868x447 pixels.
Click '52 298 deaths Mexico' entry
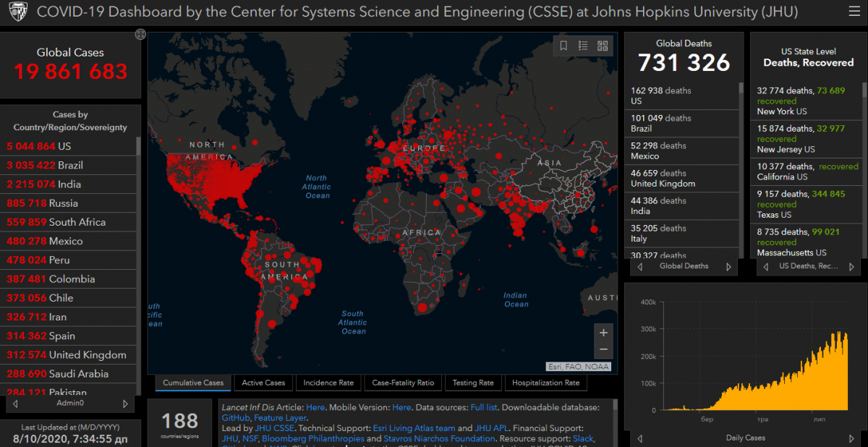click(681, 151)
